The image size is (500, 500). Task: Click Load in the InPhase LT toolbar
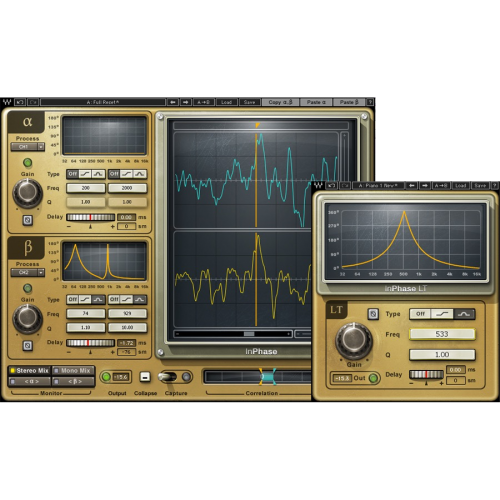point(460,185)
